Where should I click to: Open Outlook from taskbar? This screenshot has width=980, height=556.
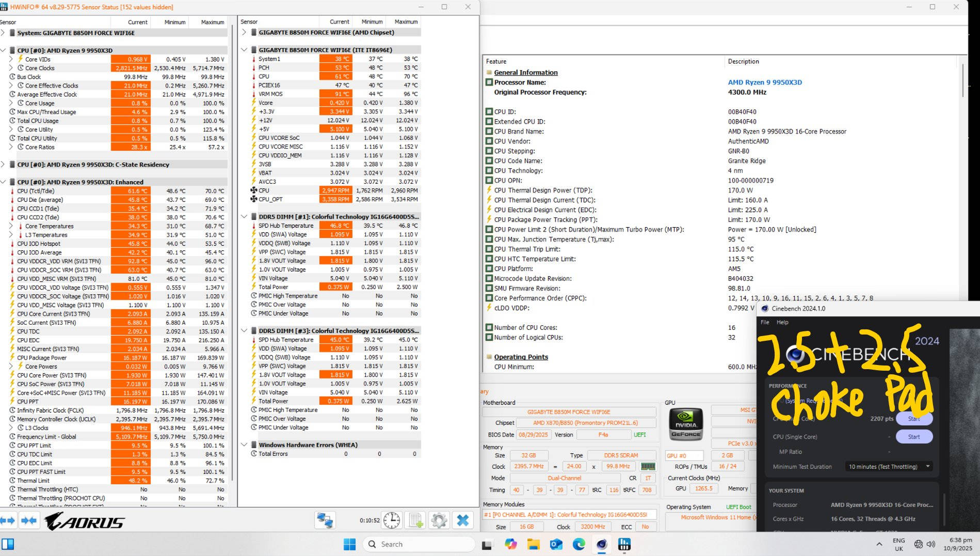coord(556,544)
